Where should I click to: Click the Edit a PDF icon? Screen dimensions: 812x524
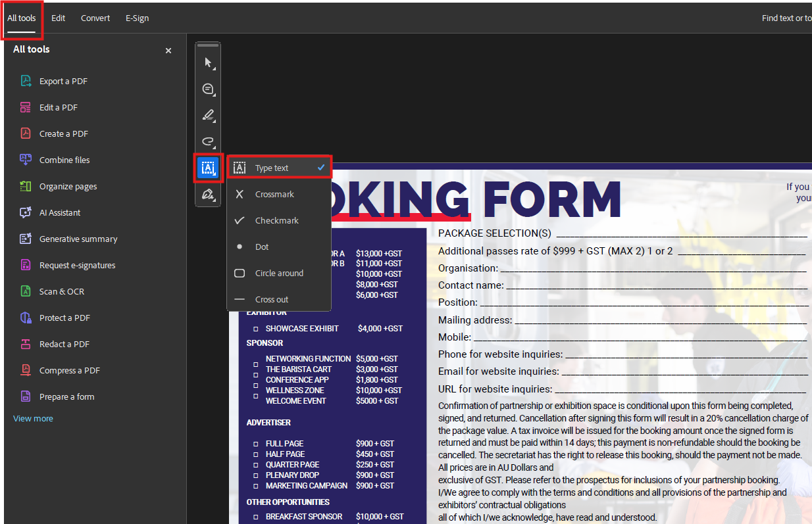pyautogui.click(x=26, y=107)
